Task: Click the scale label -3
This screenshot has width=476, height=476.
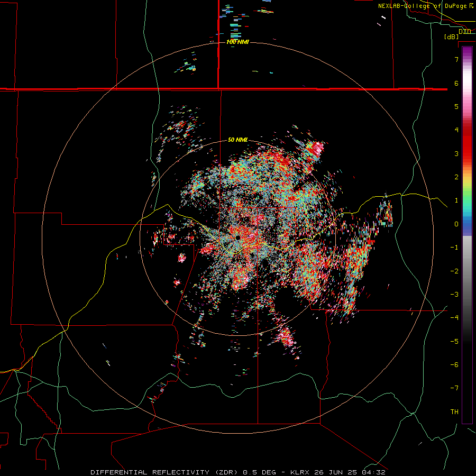Action: click(454, 295)
